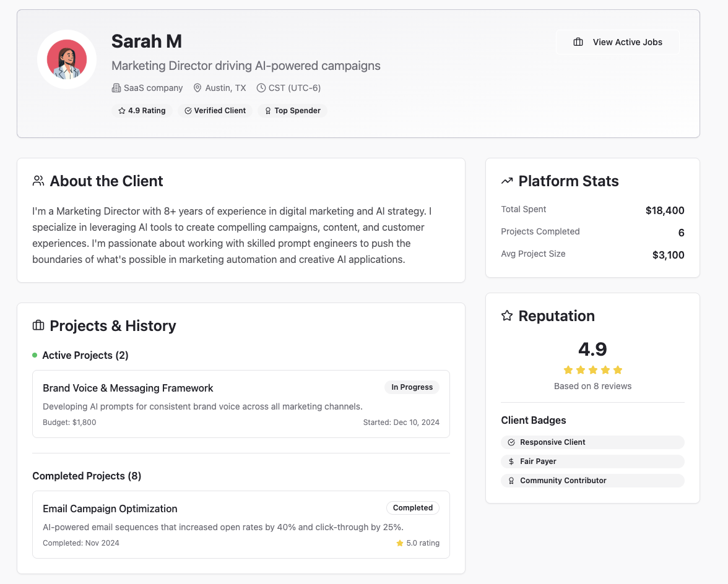
Task: Click the award icon on Community Contributor badge
Action: [x=511, y=480]
